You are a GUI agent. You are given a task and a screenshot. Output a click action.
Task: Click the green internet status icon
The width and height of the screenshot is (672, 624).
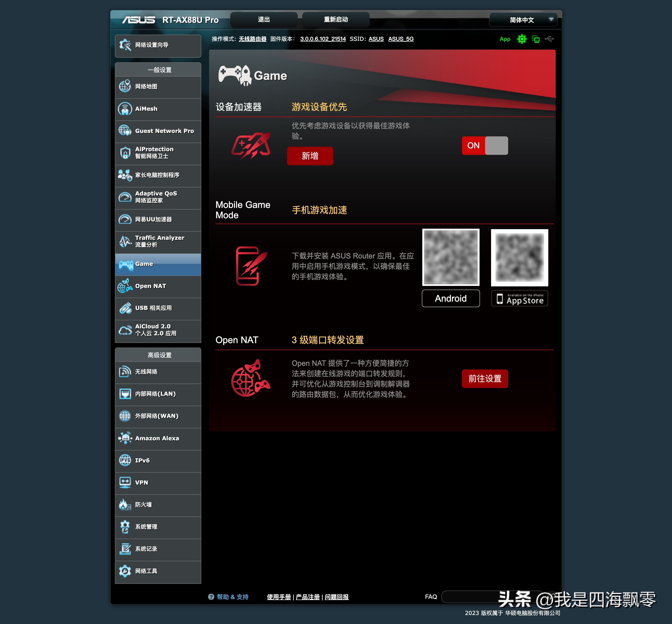pyautogui.click(x=522, y=39)
